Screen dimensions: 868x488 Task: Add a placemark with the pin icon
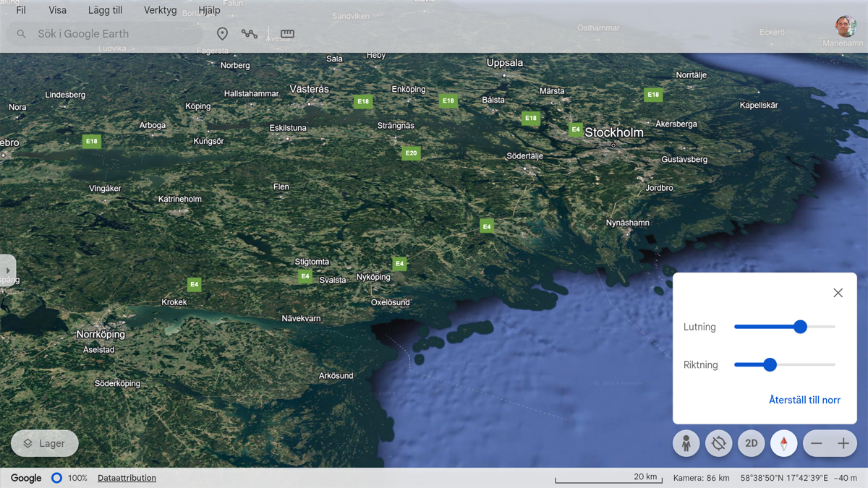click(x=222, y=33)
